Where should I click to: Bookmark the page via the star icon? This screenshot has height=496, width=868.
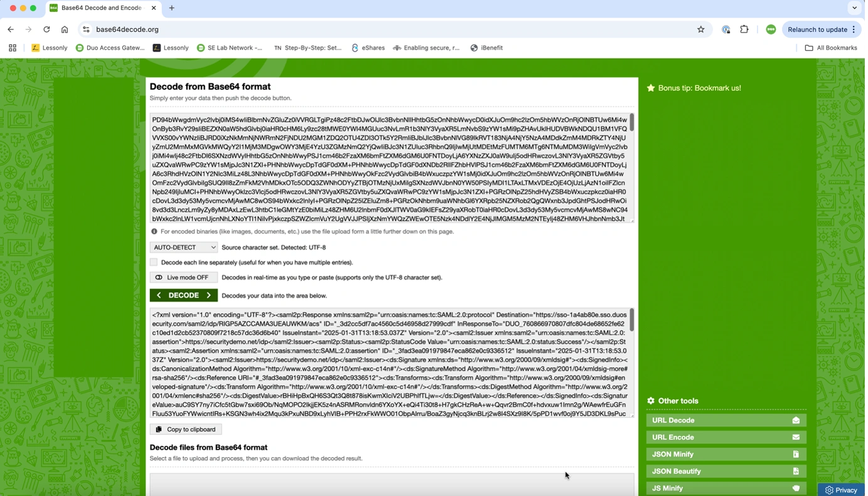point(700,29)
